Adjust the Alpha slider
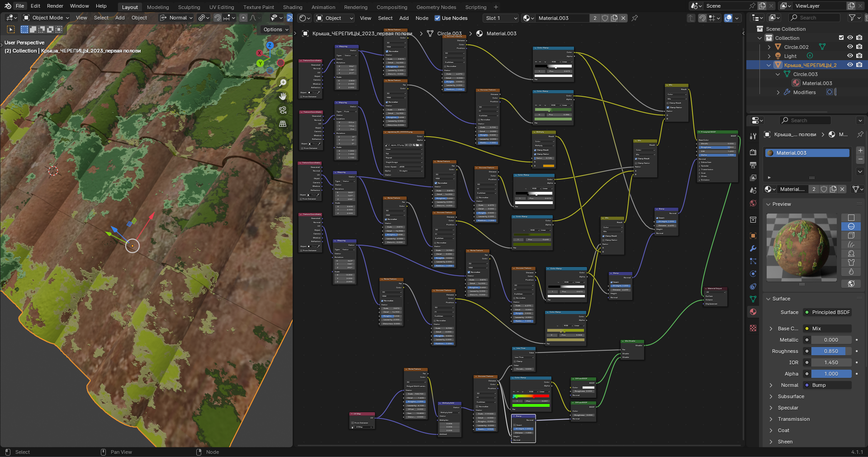Viewport: 868px width, 457px height. pyautogui.click(x=831, y=374)
